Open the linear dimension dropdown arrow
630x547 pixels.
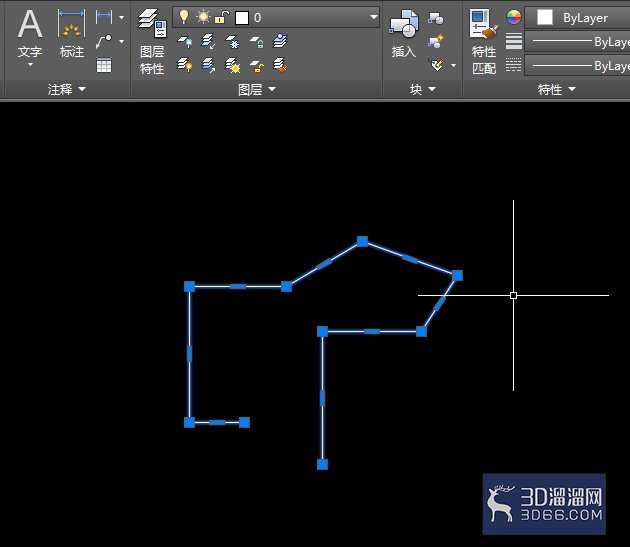pos(121,17)
